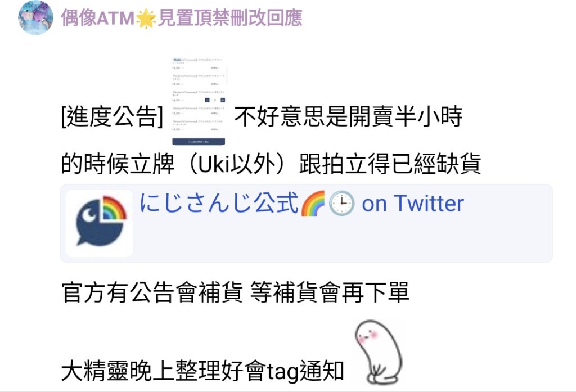Viewport: 576px width, 392px height.
Task: Click the 見置頂禁刪改回應 part of username
Action: [230, 19]
